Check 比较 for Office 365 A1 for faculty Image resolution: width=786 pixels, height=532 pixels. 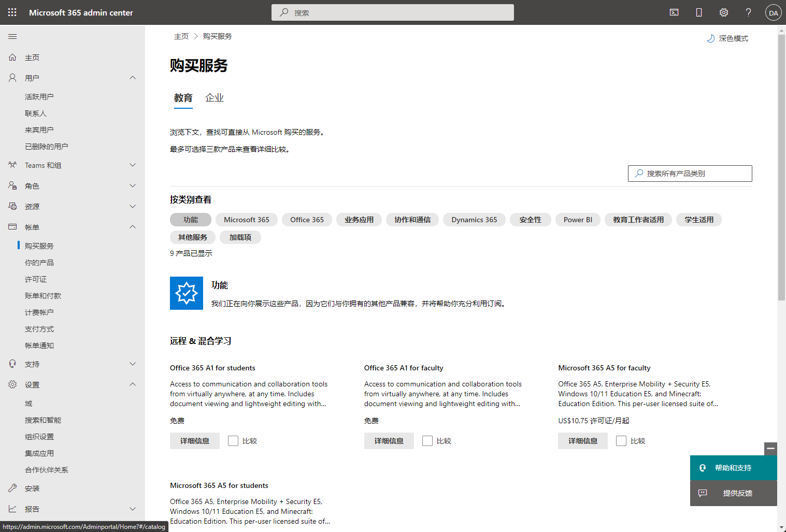tap(427, 441)
